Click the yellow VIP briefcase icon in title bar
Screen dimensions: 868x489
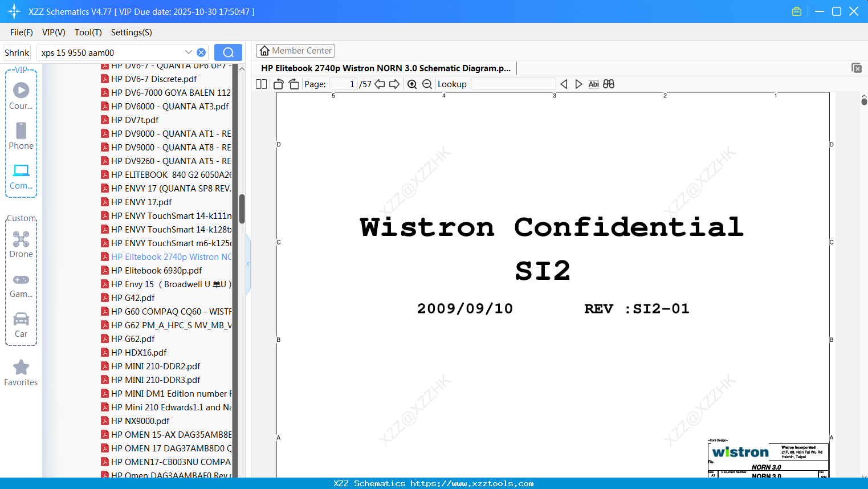coord(797,11)
